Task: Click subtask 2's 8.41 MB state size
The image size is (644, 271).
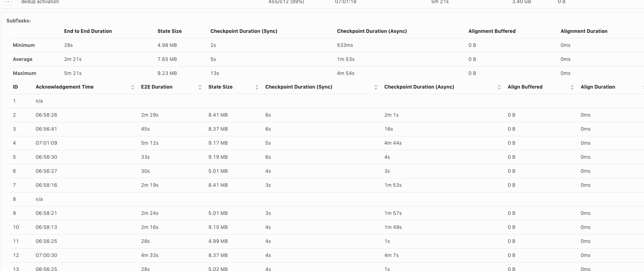Action: (x=218, y=115)
